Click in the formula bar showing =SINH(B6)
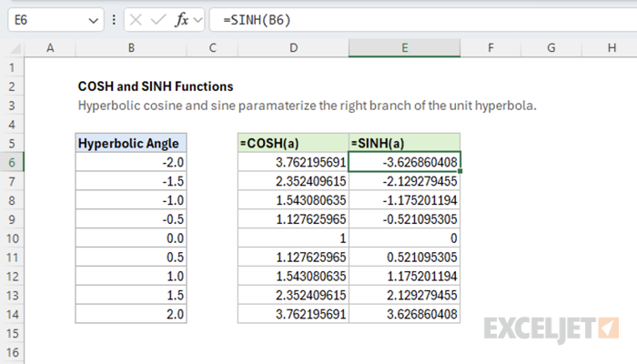This screenshot has width=637, height=364. 423,19
